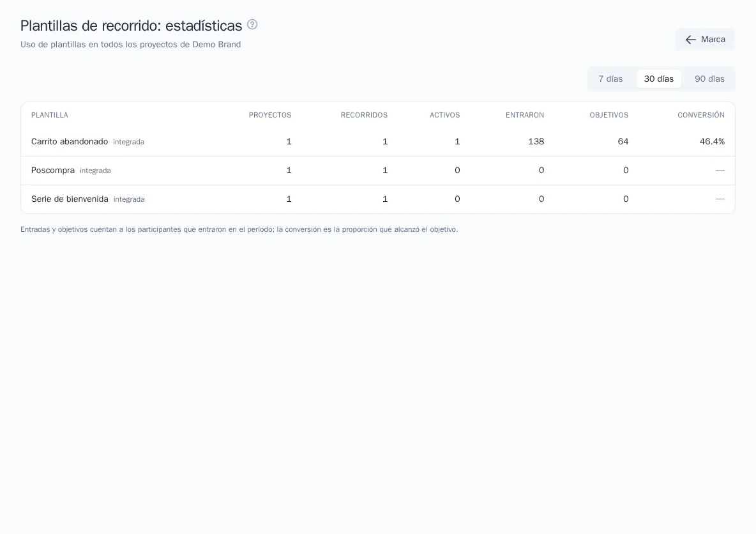The height and width of the screenshot is (534, 756).
Task: Click the 64 value under Objetivos
Action: point(623,142)
